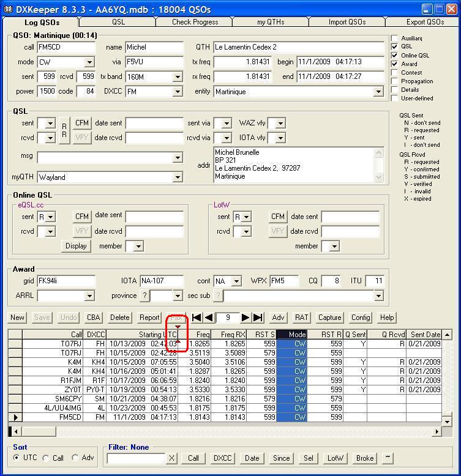Open the myQTH dropdown

pos(178,177)
